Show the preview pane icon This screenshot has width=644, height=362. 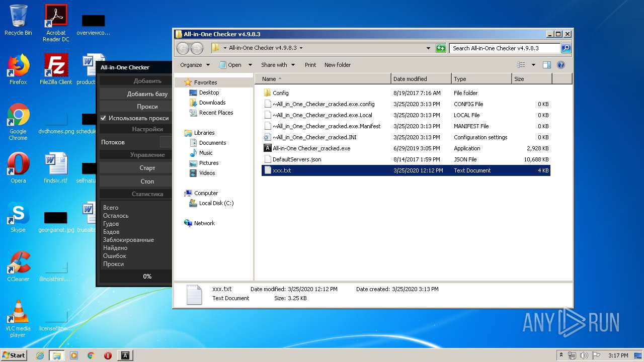point(547,65)
